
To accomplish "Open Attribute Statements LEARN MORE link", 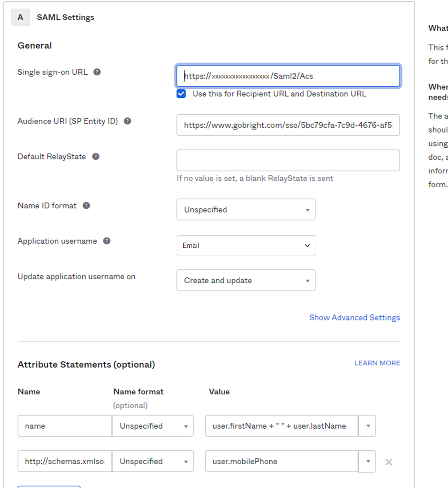I will [x=377, y=363].
